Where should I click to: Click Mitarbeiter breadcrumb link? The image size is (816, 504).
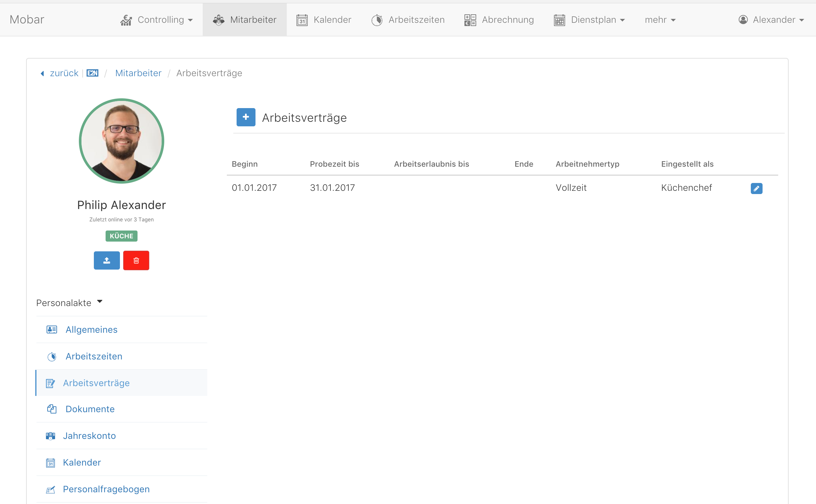coord(138,73)
